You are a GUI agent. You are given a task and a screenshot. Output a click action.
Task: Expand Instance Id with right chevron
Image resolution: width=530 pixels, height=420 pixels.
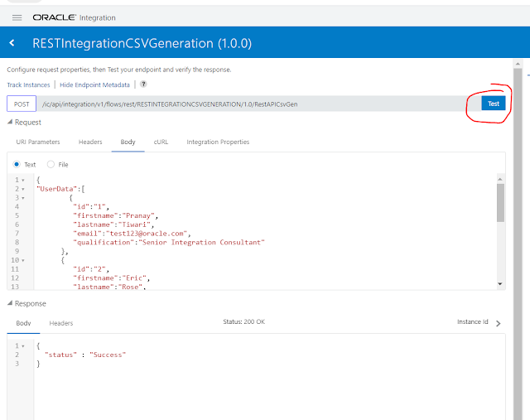coord(499,323)
